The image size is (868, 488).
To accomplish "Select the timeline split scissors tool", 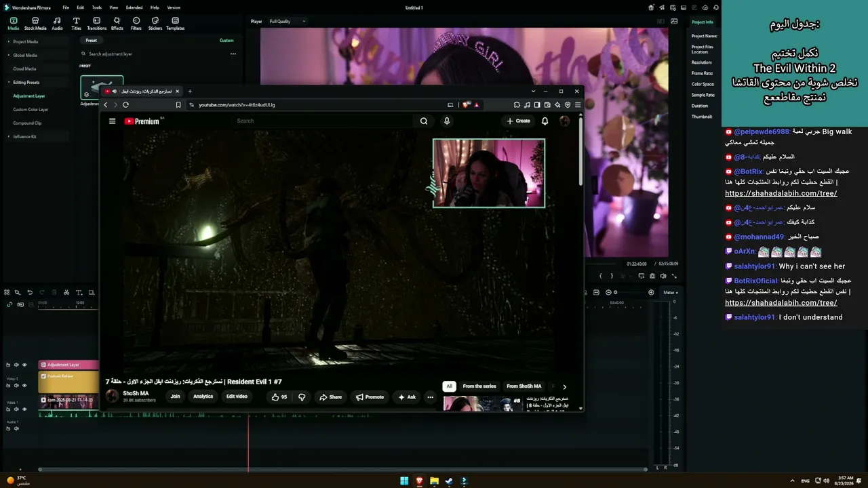I will 66,293.
